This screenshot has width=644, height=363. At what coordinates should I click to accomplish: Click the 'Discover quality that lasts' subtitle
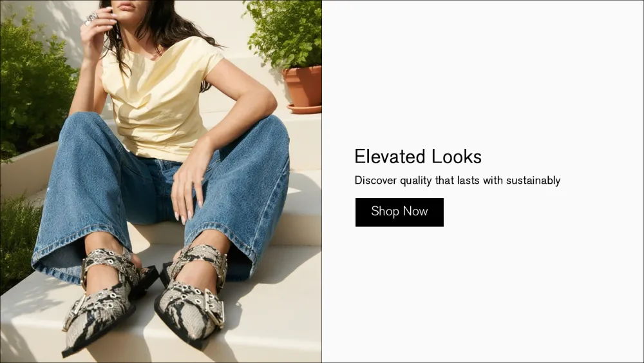(x=457, y=181)
